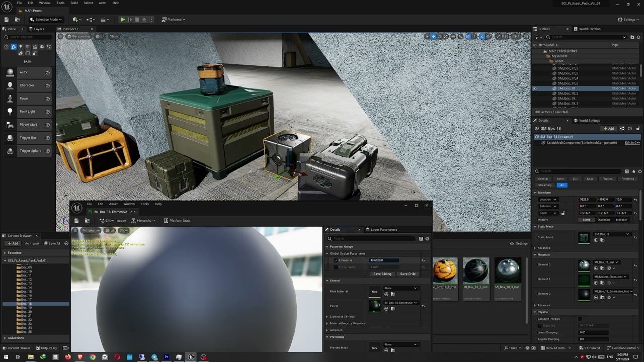Screen dimensions: 644x362
Task: Click Save All in the Content Browser
Action: tap(52, 243)
